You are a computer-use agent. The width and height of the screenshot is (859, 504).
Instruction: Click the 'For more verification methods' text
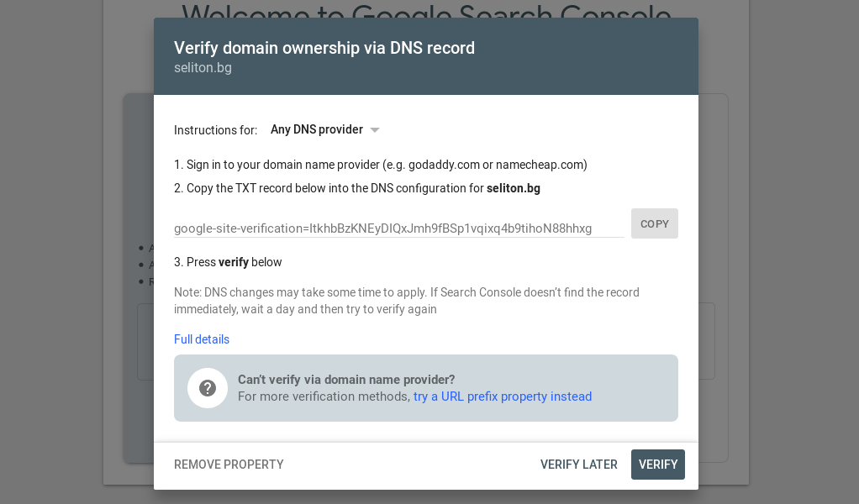pos(324,396)
